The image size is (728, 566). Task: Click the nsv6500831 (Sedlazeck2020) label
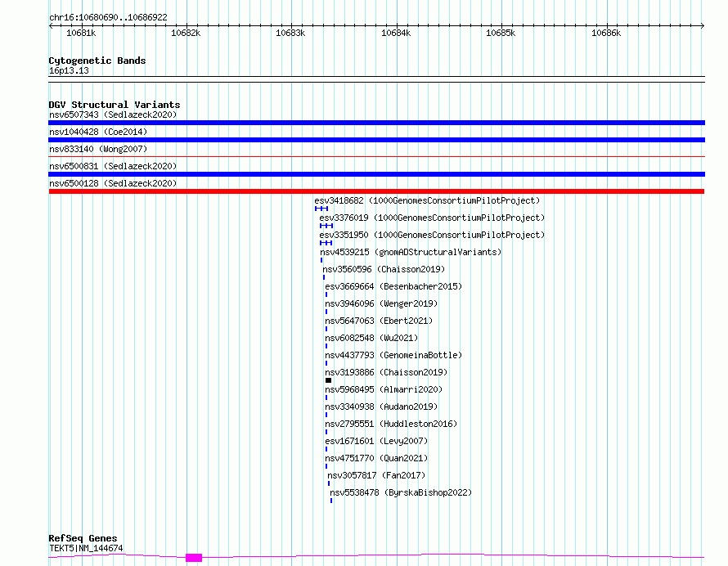coord(113,166)
